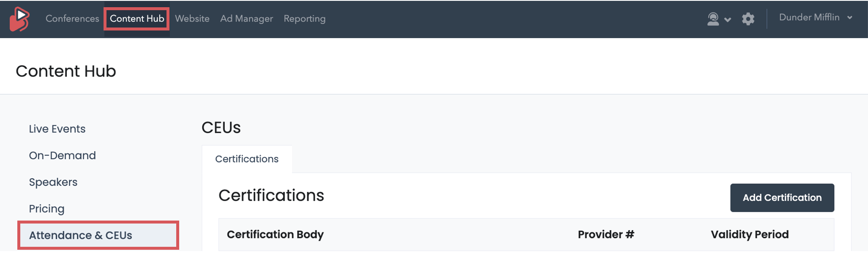Switch to the Reporting section

pyautogui.click(x=305, y=19)
